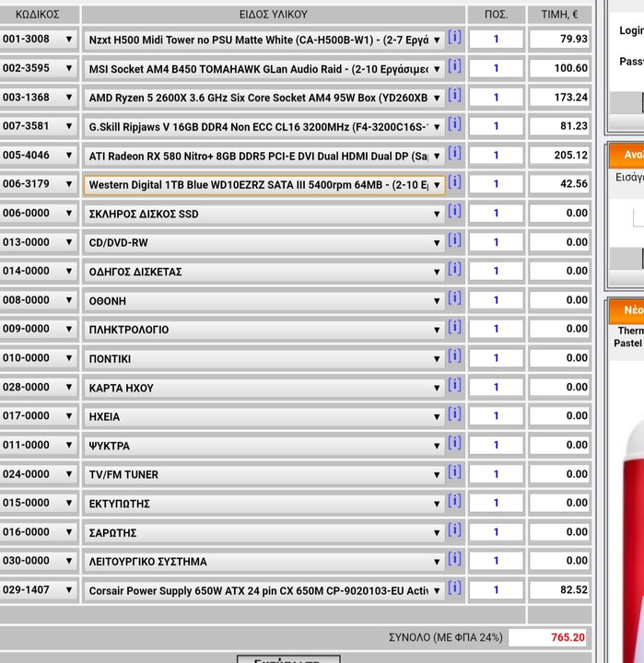The image size is (644, 663).
Task: Open info for MSI B450 TOMAHAWK row
Action: point(454,67)
